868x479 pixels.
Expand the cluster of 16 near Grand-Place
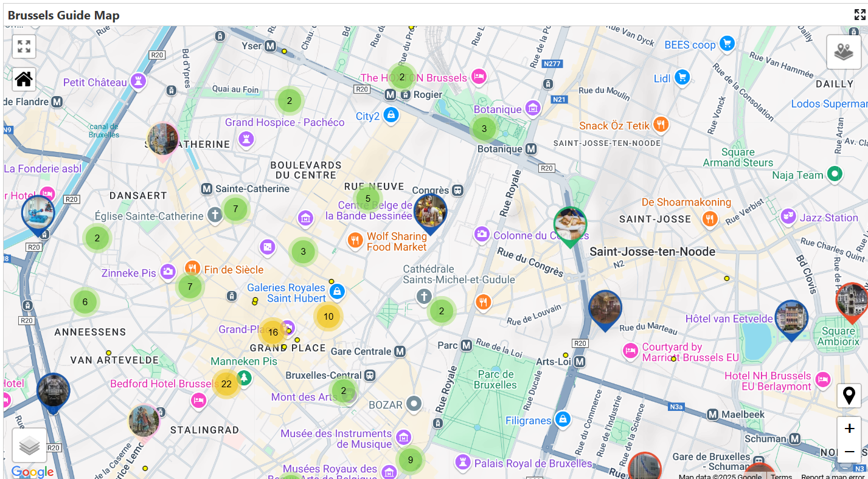pos(272,332)
